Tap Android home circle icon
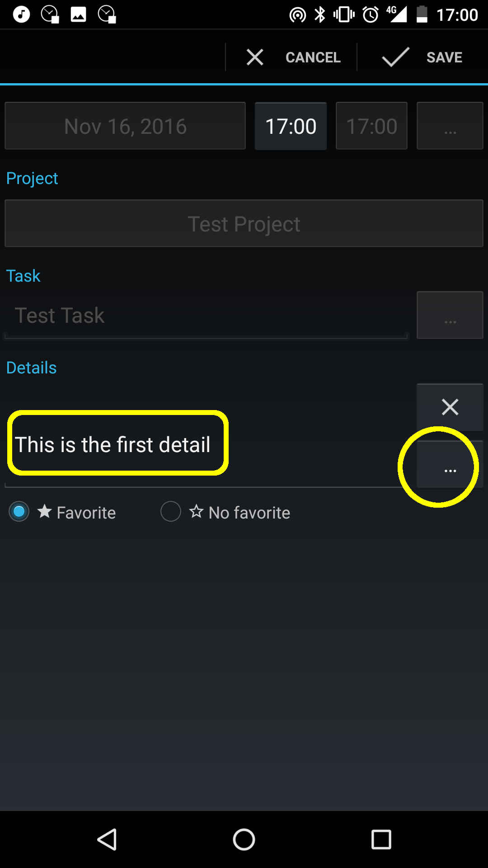The height and width of the screenshot is (868, 488). [244, 840]
